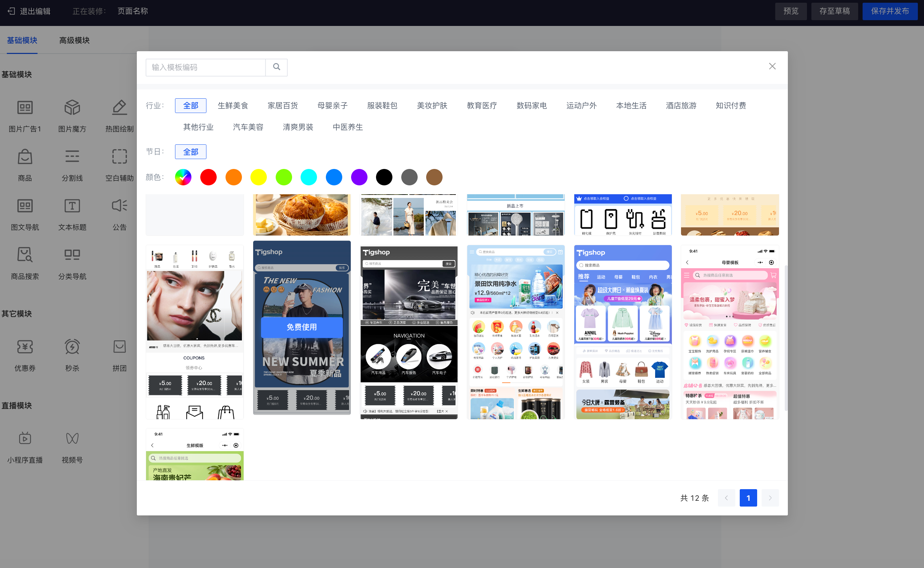Pick the brown color swatch
924x568 pixels.
click(x=434, y=177)
